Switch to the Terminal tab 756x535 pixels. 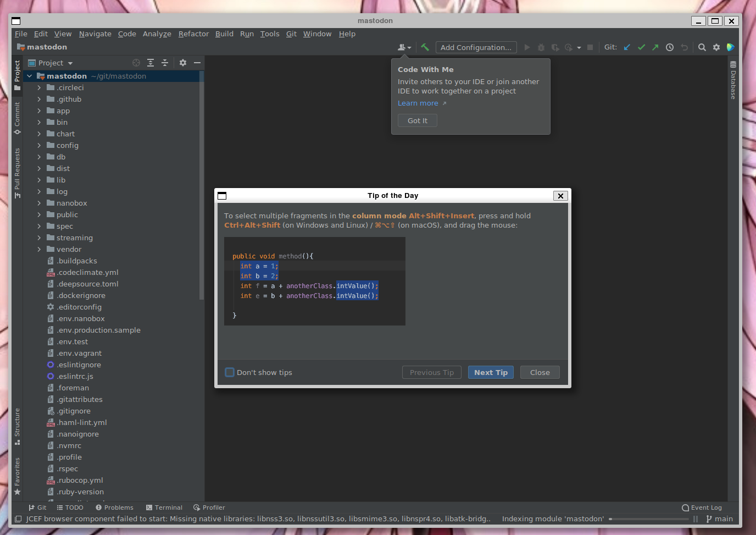(x=164, y=508)
